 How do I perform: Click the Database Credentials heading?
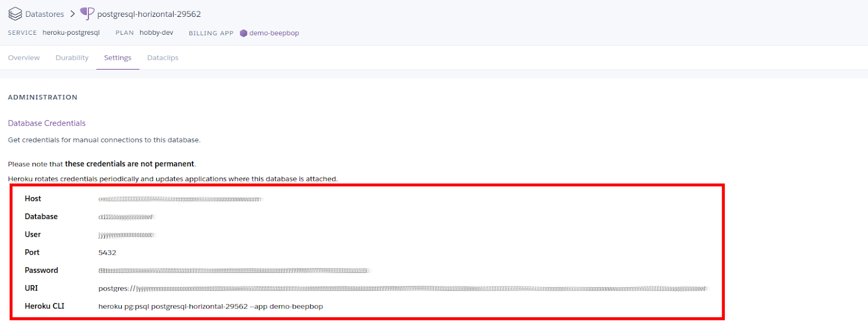[47, 123]
